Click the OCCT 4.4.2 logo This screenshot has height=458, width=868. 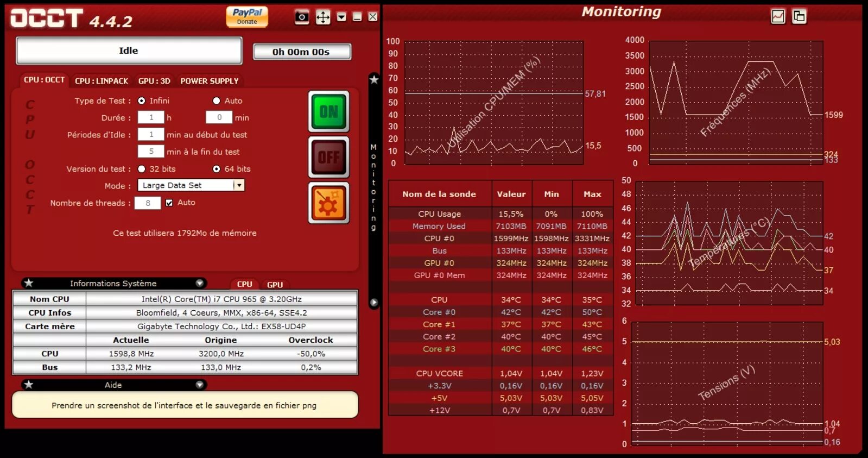71,18
